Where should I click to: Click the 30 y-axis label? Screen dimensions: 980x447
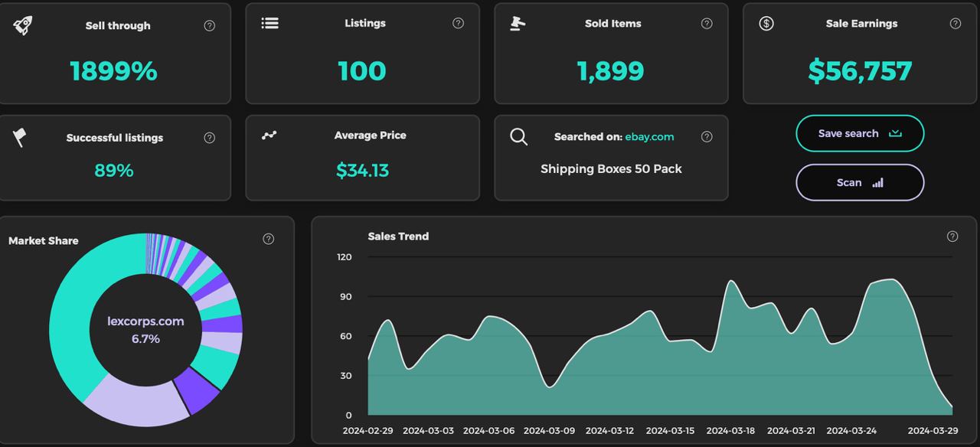coord(346,376)
